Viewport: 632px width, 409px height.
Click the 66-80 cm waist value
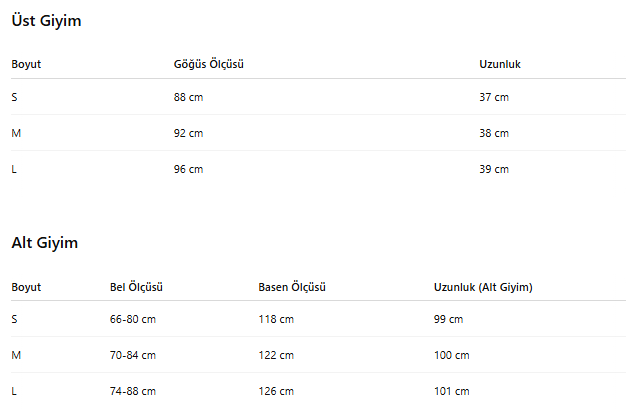(x=133, y=320)
